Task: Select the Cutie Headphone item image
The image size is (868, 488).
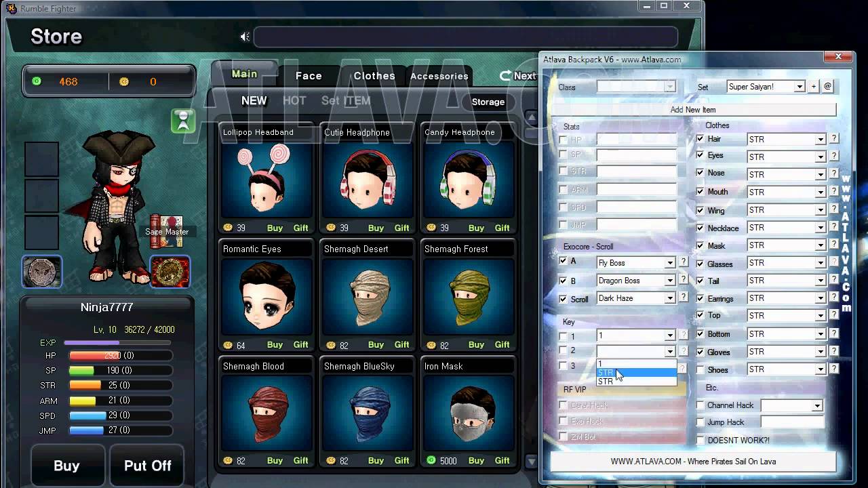Action: [367, 180]
